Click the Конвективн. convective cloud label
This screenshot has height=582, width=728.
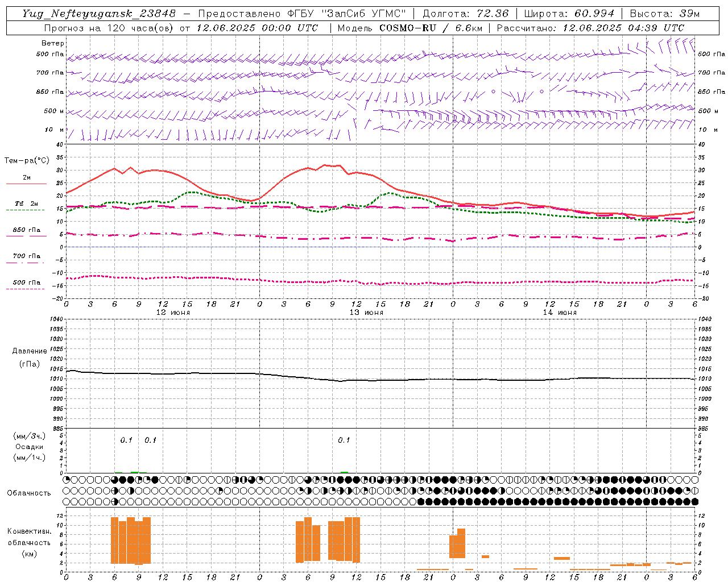(x=30, y=531)
